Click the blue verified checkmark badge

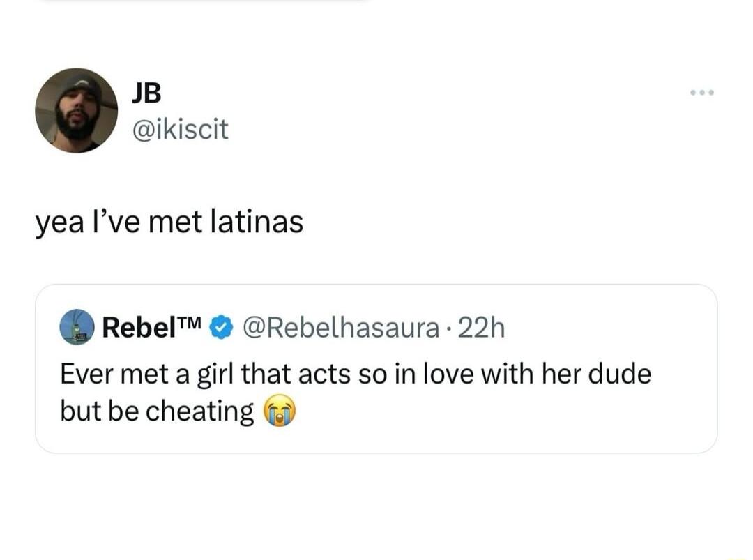pos(220,327)
